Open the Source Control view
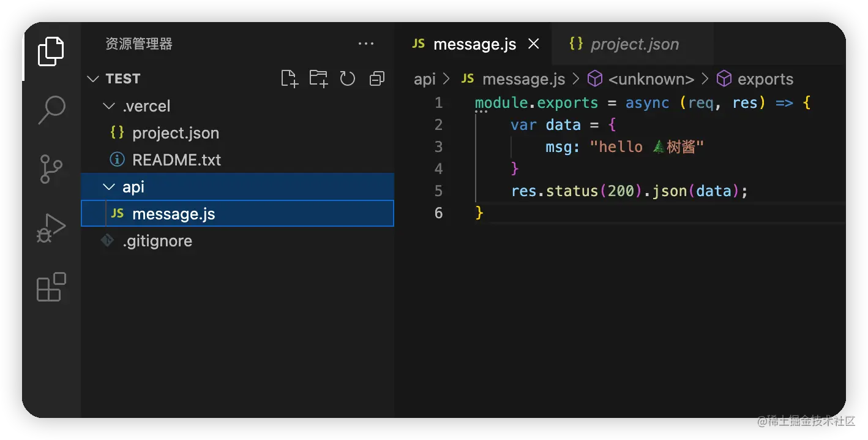The width and height of the screenshot is (868, 440). click(x=51, y=169)
